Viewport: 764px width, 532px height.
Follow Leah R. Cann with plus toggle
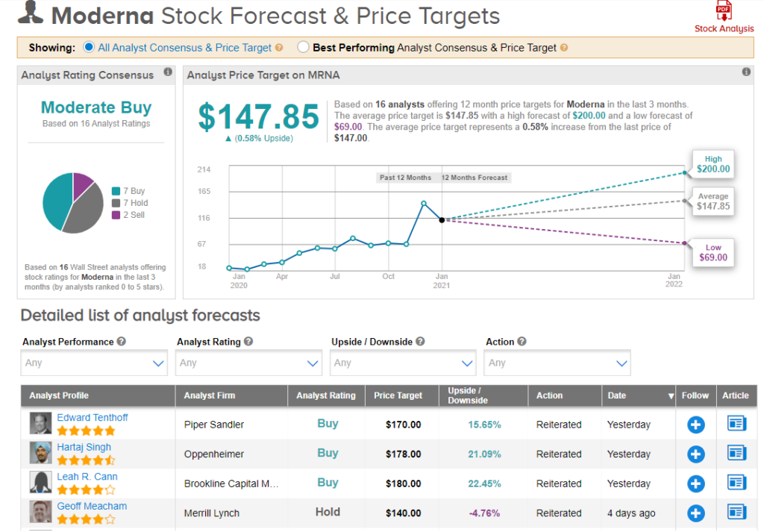(695, 484)
